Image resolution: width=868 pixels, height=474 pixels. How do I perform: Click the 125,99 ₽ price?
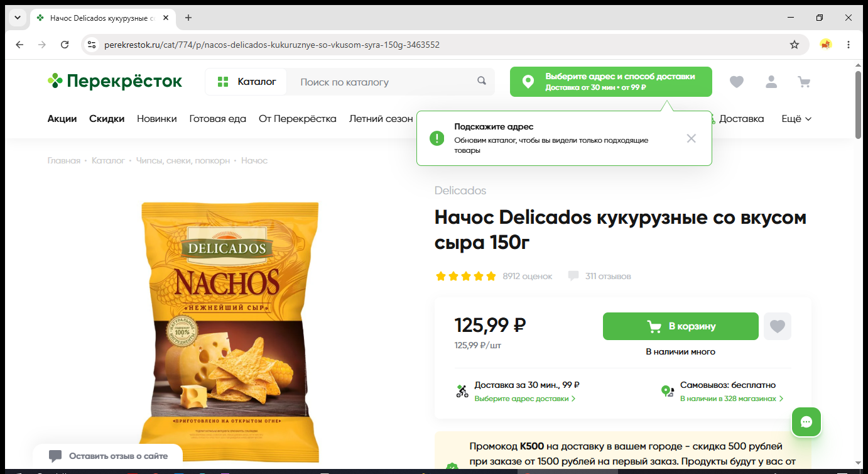[x=490, y=325]
